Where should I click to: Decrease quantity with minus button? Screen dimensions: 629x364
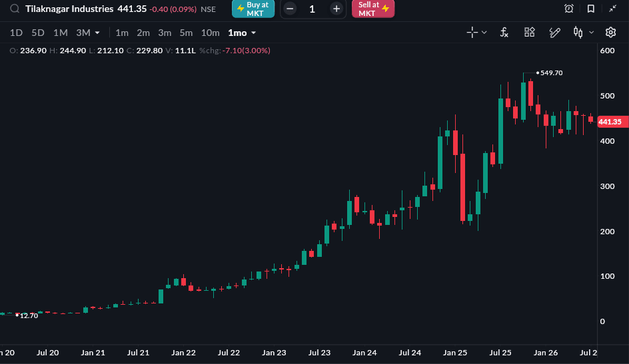click(x=290, y=9)
